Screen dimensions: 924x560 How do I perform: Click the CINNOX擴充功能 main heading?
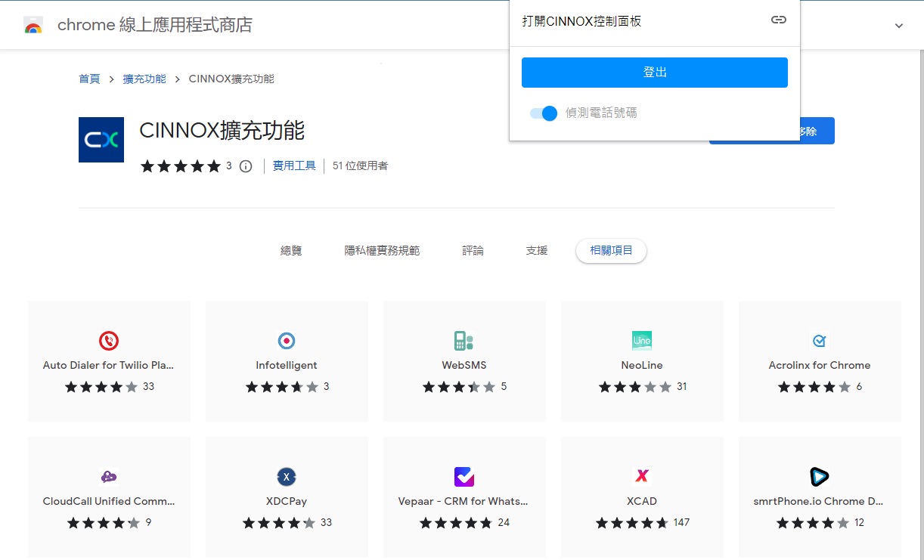(222, 131)
